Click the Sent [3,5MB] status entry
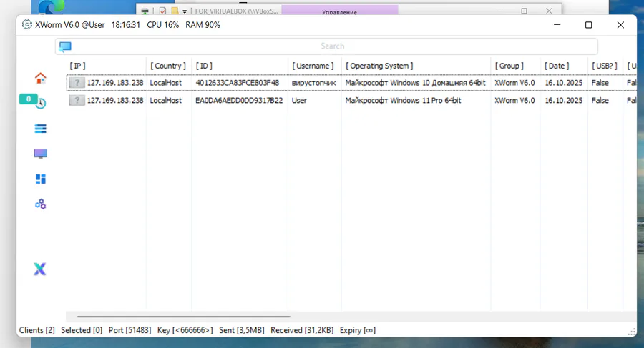Image resolution: width=644 pixels, height=348 pixels. coord(242,330)
